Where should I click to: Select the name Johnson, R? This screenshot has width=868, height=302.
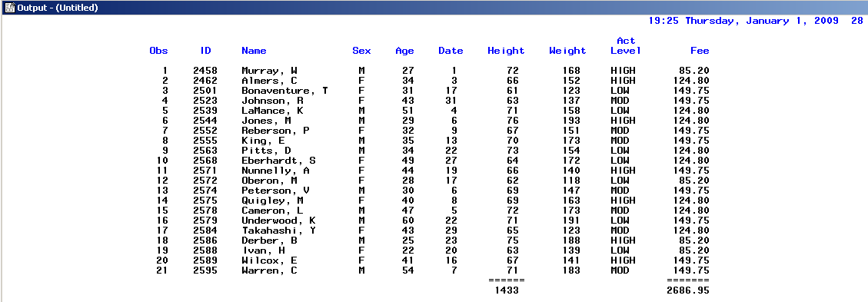click(x=272, y=101)
